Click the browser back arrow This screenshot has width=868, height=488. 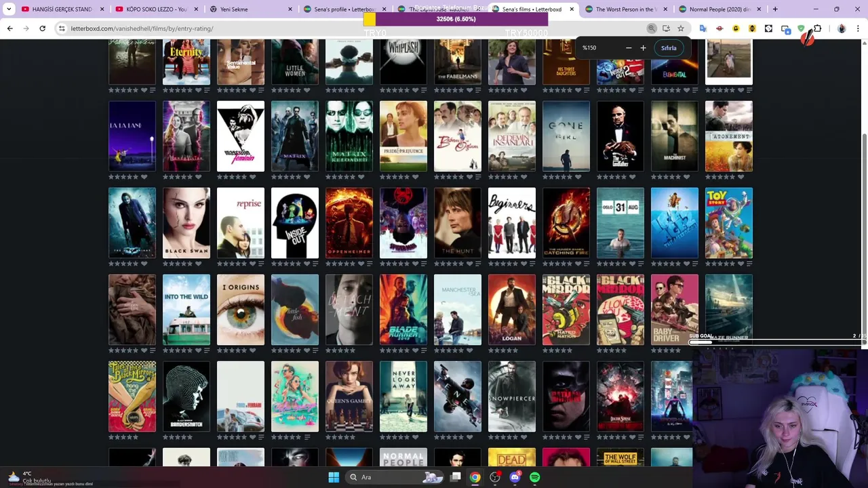(10, 28)
